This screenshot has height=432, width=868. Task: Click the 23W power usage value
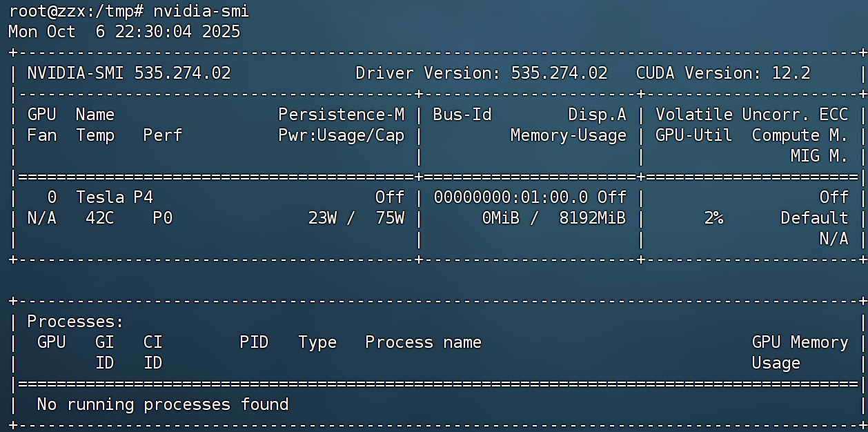[x=322, y=218]
